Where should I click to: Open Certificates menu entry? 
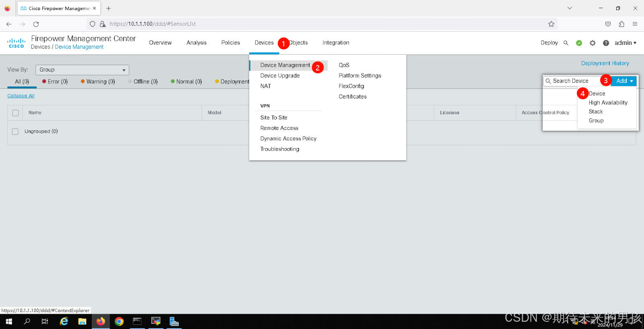[353, 97]
